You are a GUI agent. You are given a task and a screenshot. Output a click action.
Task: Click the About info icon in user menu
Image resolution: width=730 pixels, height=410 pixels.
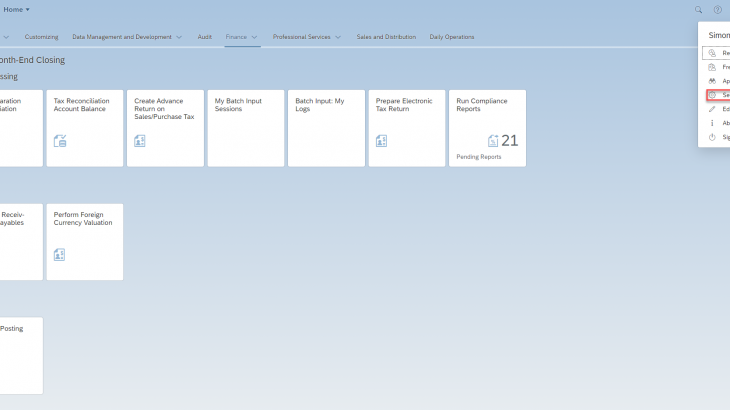click(713, 123)
